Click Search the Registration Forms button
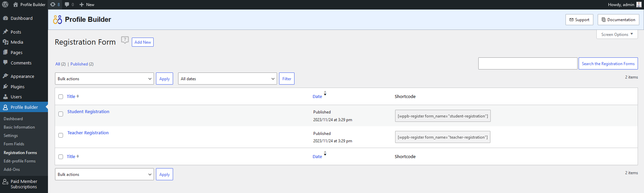Screen dimensions: 644x193 coord(608,63)
